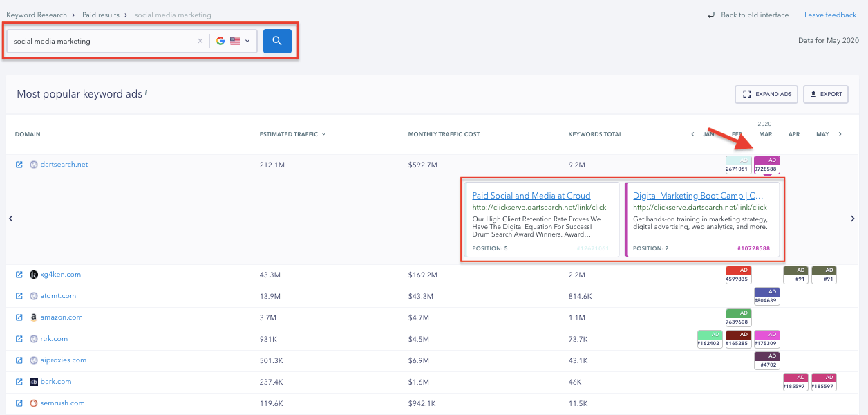
Task: Open dartsearch.net external link icon
Action: pos(19,165)
